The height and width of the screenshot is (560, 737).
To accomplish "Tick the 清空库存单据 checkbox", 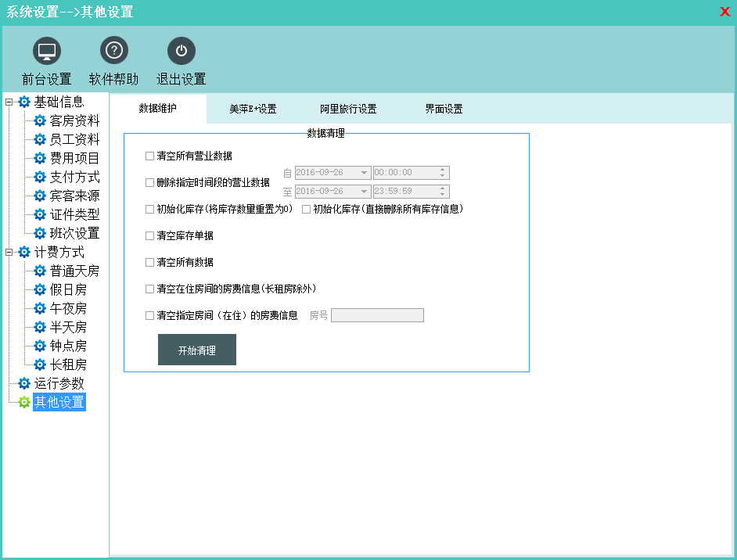I will (x=149, y=235).
